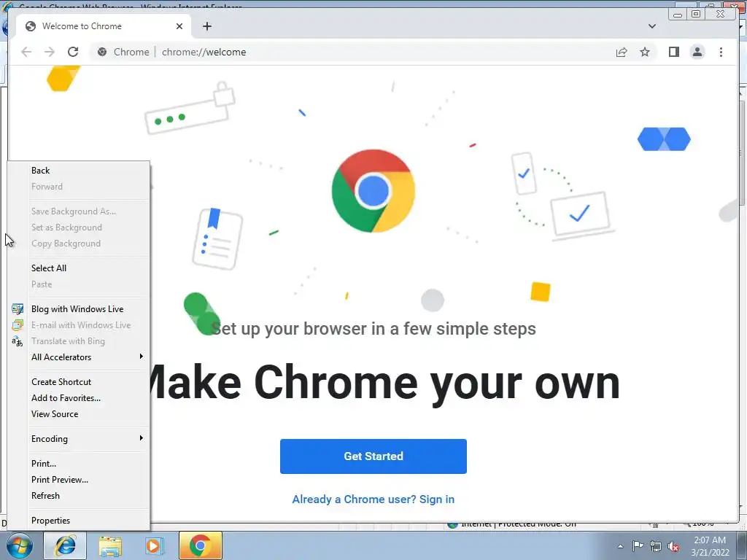The width and height of the screenshot is (747, 560).
Task: Open the profile avatar icon
Action: 697,52
